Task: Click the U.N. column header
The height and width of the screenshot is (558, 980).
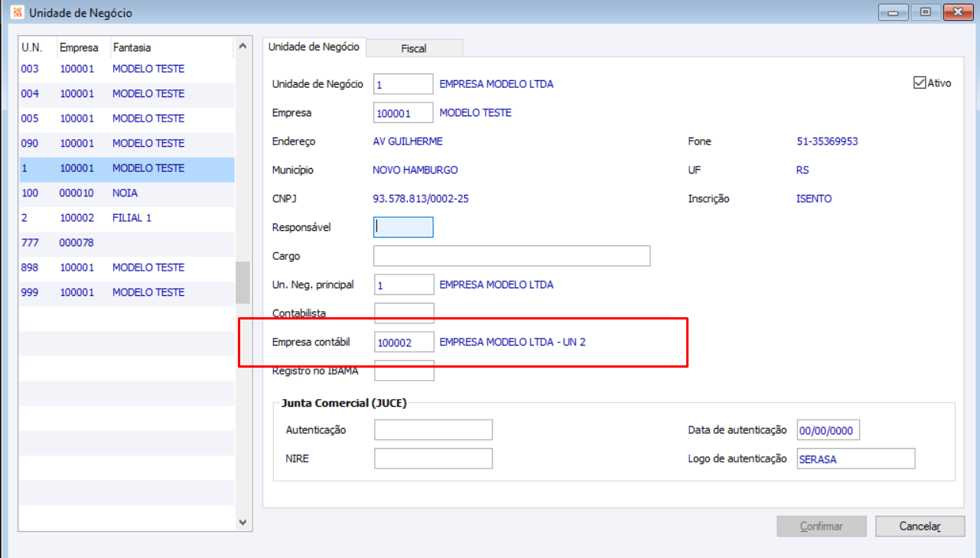Action: (37, 47)
